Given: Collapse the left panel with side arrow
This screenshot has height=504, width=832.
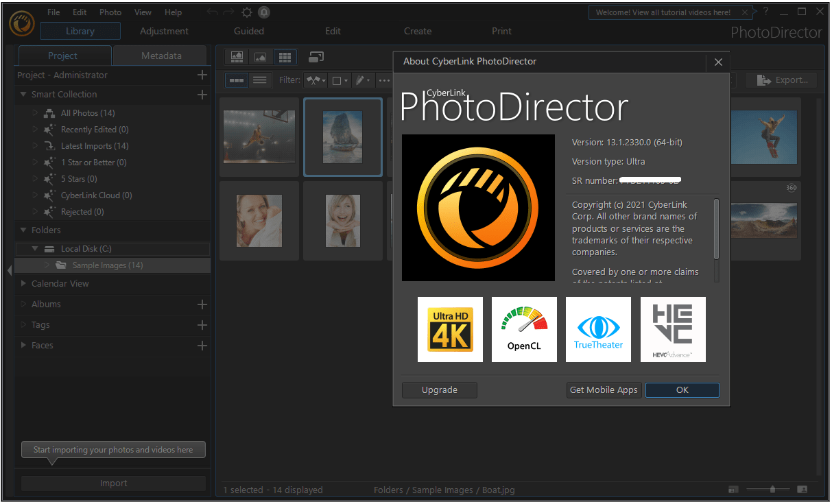Looking at the screenshot, I should tap(10, 271).
